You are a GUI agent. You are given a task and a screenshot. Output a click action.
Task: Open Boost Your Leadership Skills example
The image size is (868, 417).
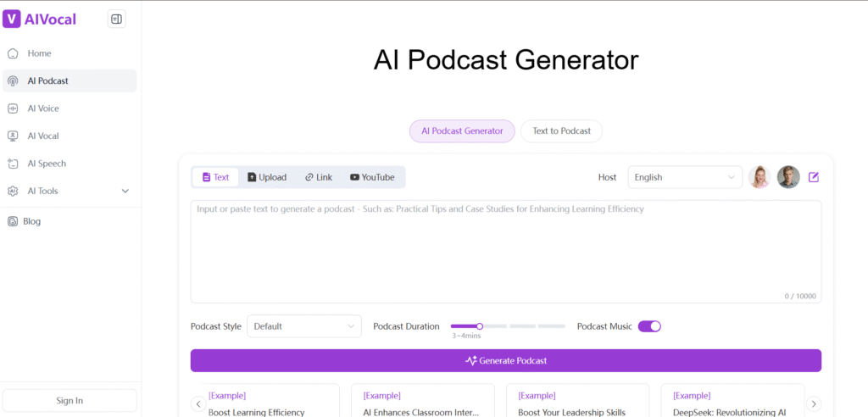click(578, 400)
